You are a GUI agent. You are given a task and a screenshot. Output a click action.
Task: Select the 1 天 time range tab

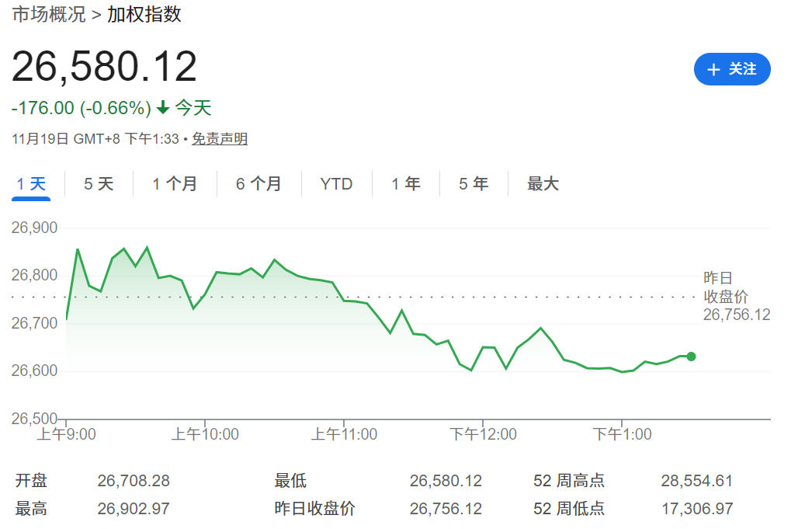(31, 184)
